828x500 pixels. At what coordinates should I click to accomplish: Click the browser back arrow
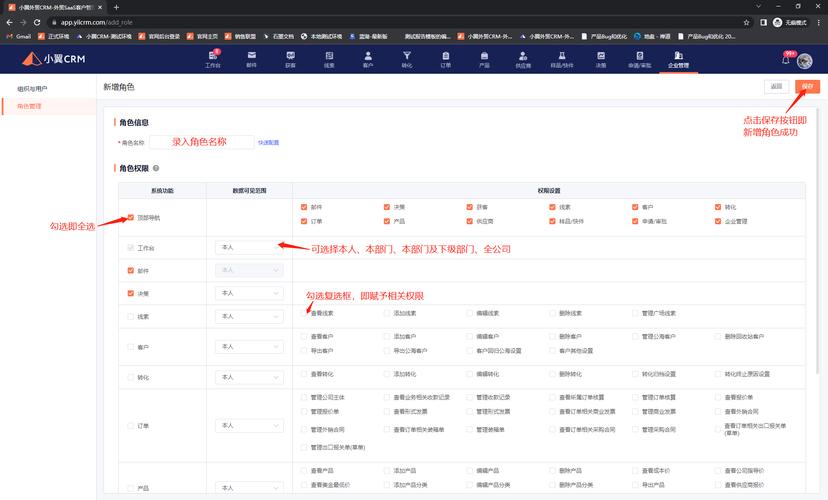(x=9, y=22)
